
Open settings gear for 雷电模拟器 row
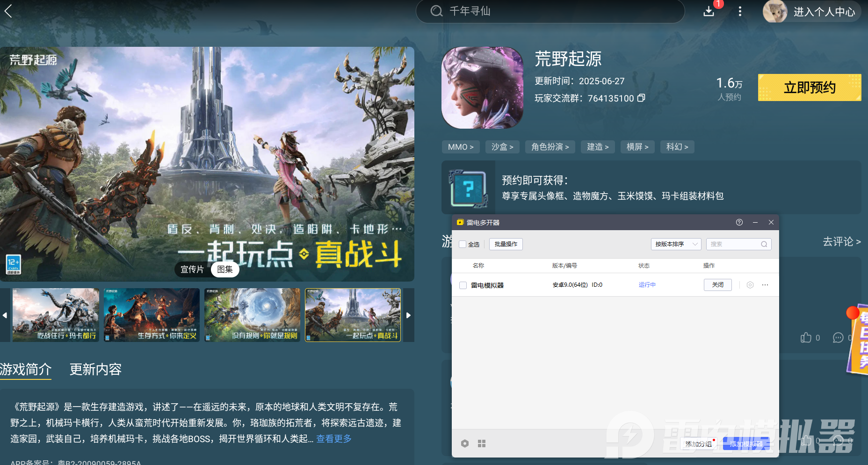750,285
